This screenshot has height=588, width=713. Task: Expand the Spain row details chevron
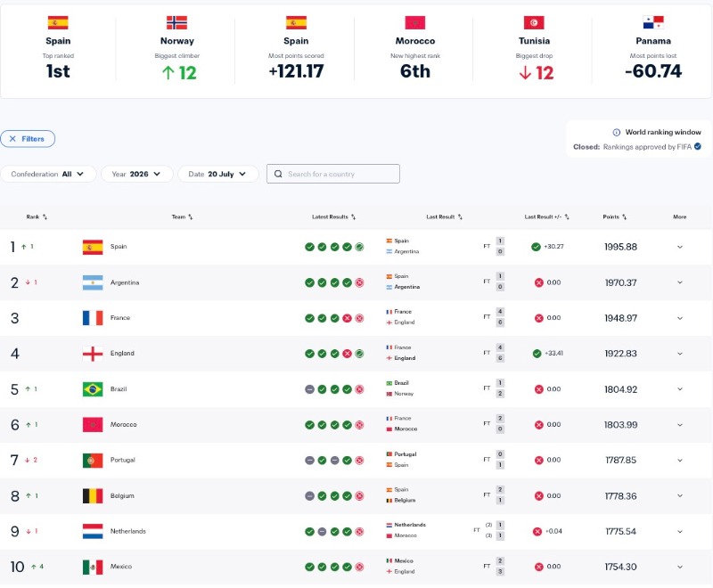click(680, 247)
